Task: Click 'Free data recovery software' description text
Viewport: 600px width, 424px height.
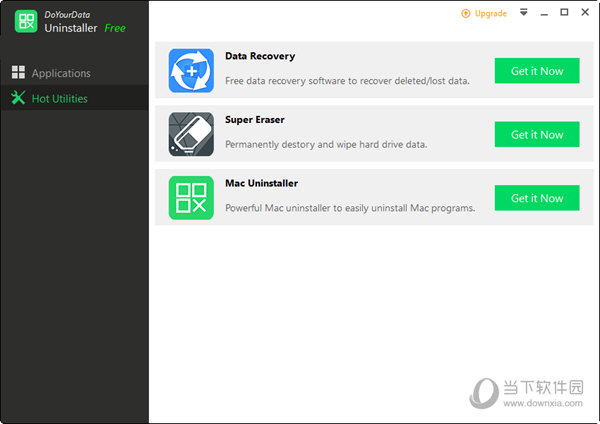Action: tap(347, 81)
